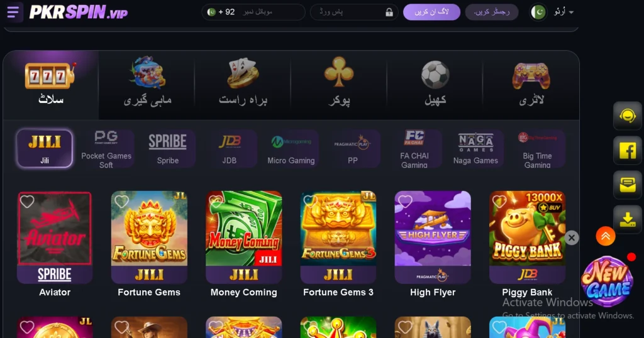Open the Piggy Bank game thumbnail
This screenshot has width=644, height=338.
[x=527, y=237]
